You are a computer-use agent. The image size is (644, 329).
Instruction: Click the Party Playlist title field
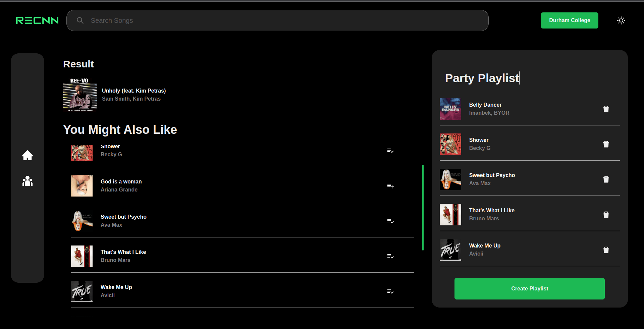pos(482,78)
